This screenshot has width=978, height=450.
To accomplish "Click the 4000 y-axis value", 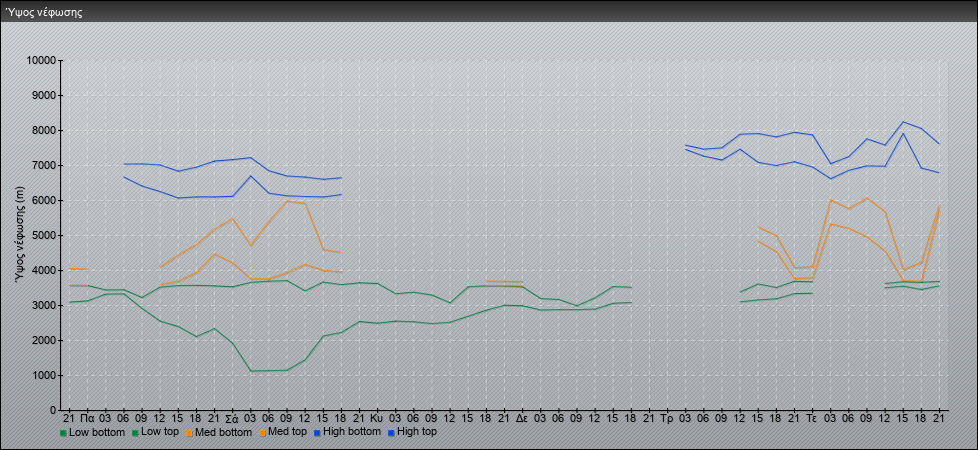I will [44, 271].
